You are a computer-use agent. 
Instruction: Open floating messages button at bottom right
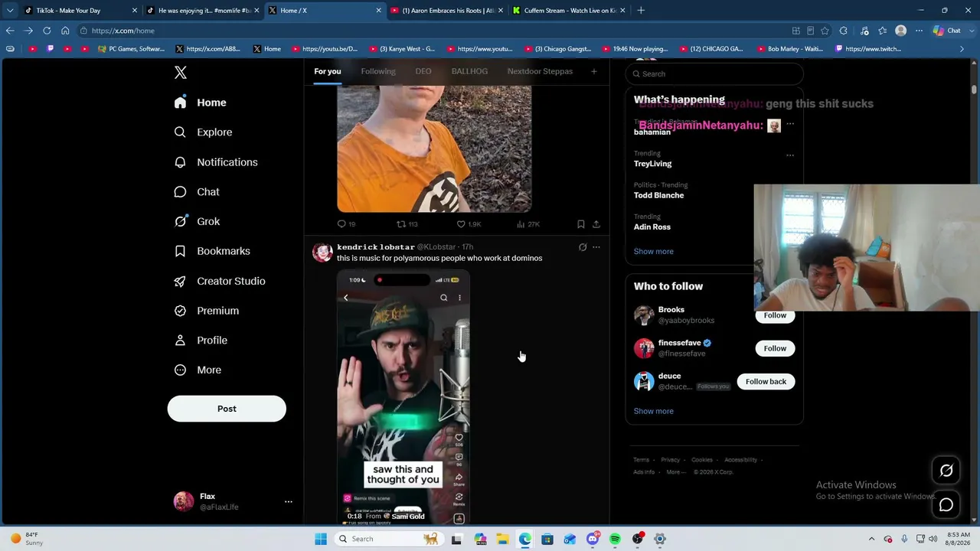point(946,505)
